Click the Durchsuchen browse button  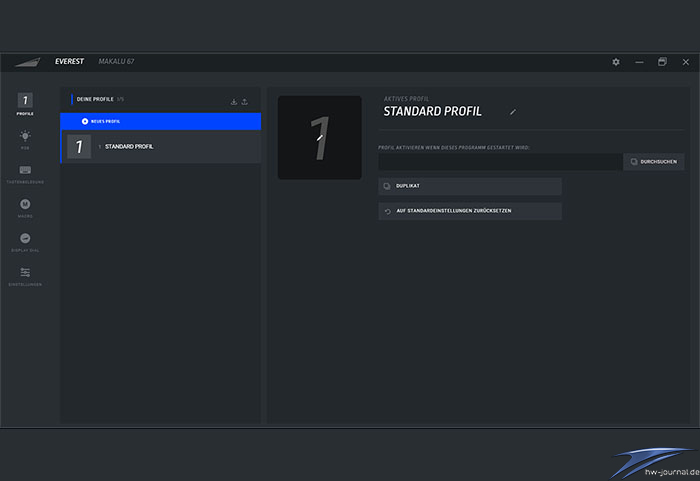coord(654,162)
